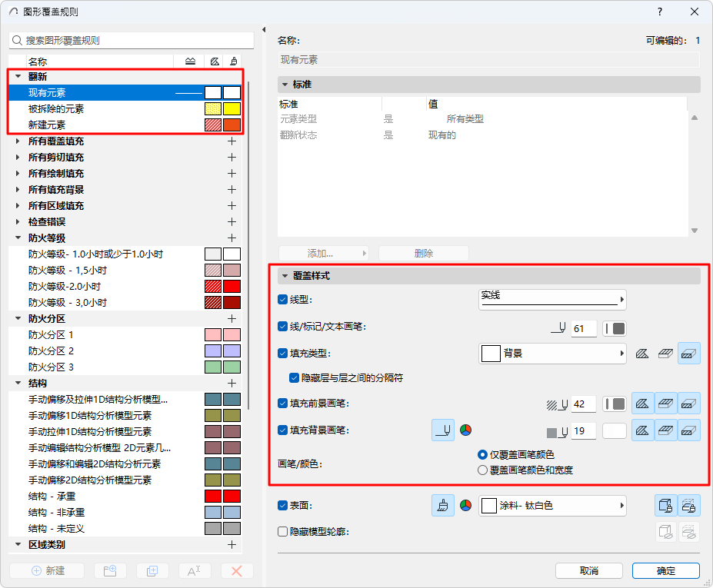Click the color swatch beside pen 19

(615, 430)
